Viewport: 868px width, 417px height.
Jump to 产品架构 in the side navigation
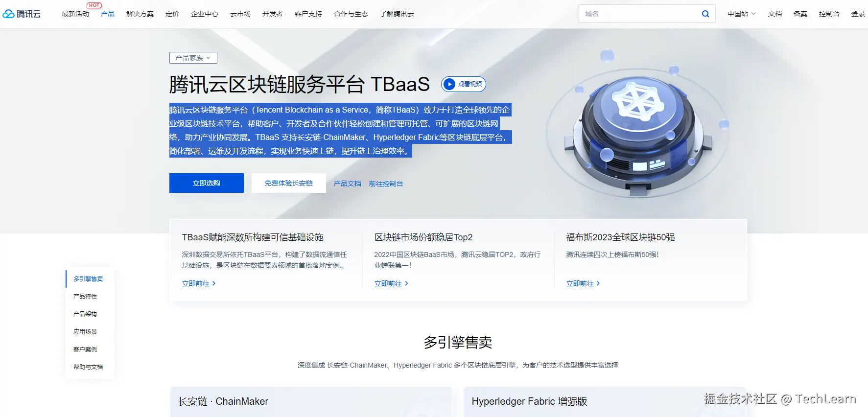[x=85, y=314]
